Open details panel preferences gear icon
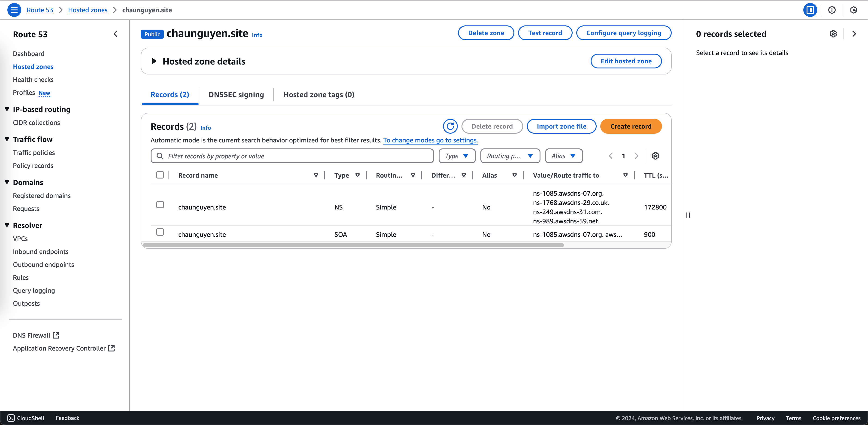This screenshot has width=868, height=425. point(833,34)
